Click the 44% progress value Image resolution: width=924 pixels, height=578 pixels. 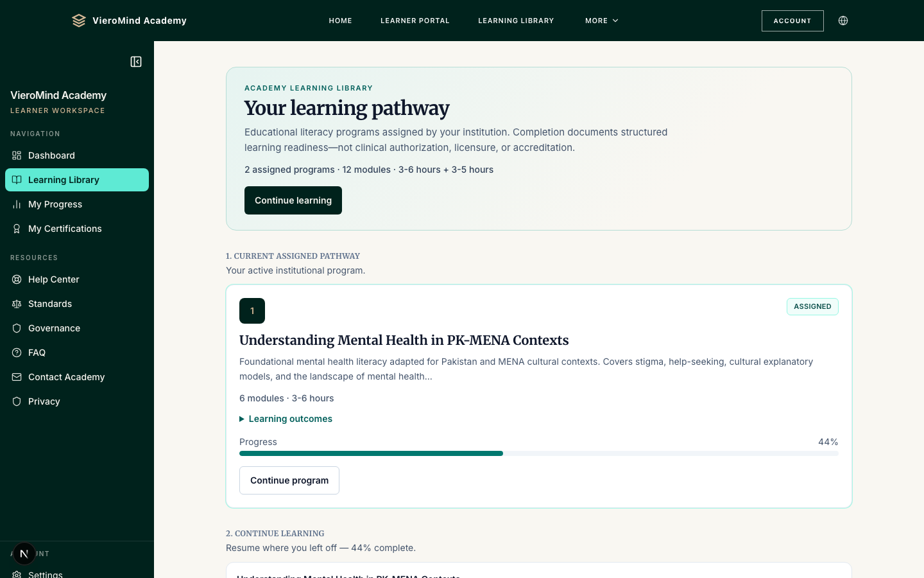tap(828, 442)
